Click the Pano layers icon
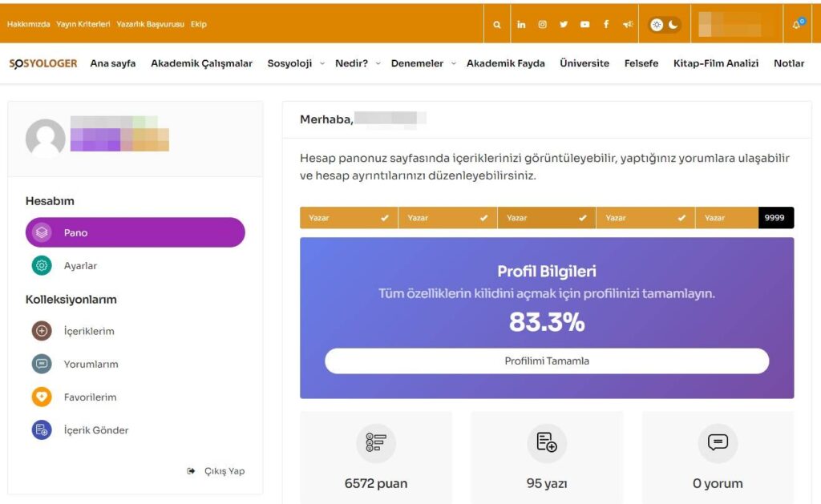This screenshot has width=821, height=504. (42, 232)
